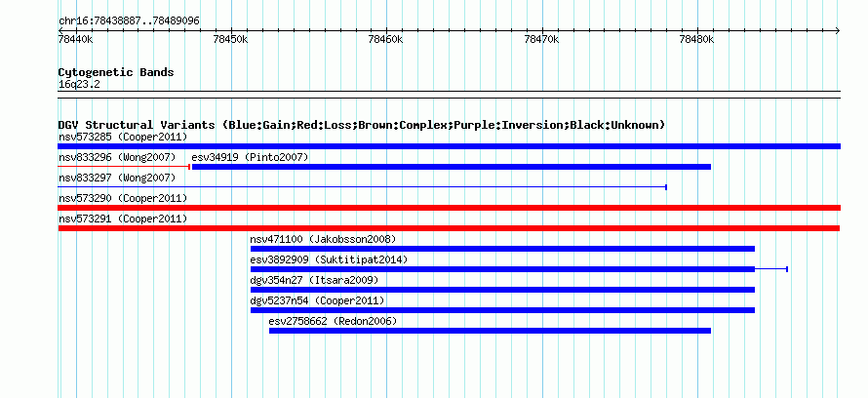Select the esv3892909 blue gain bar
This screenshot has height=398, width=868.
pyautogui.click(x=502, y=269)
